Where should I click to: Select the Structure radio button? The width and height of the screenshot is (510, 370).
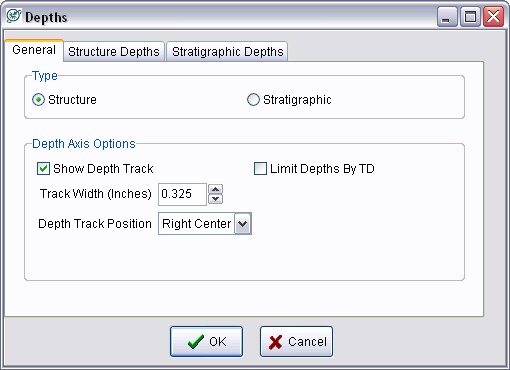tap(38, 100)
